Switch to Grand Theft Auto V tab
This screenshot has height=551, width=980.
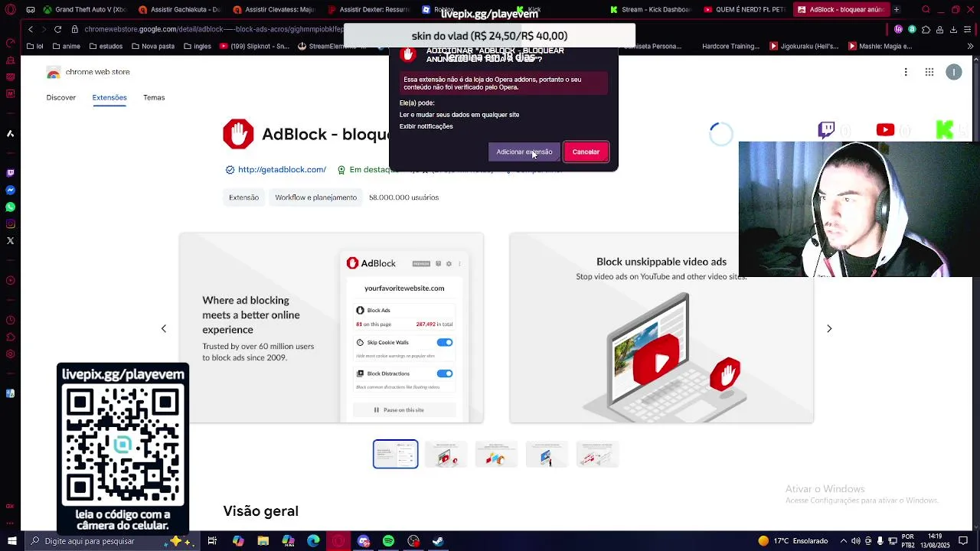tap(86, 10)
